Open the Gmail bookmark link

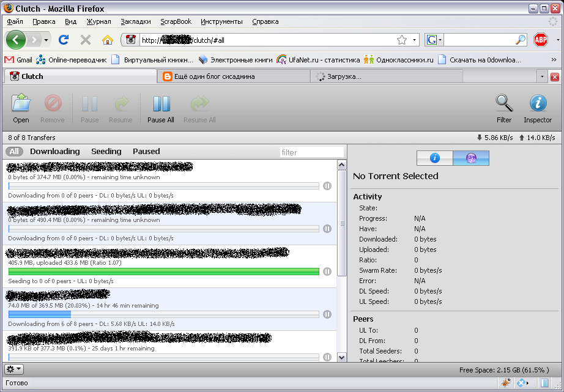(18, 60)
